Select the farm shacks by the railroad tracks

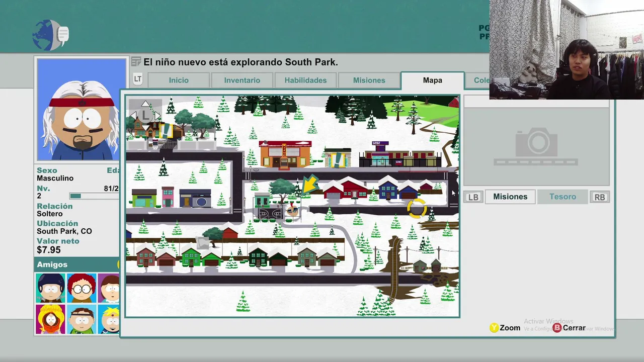coord(427,265)
